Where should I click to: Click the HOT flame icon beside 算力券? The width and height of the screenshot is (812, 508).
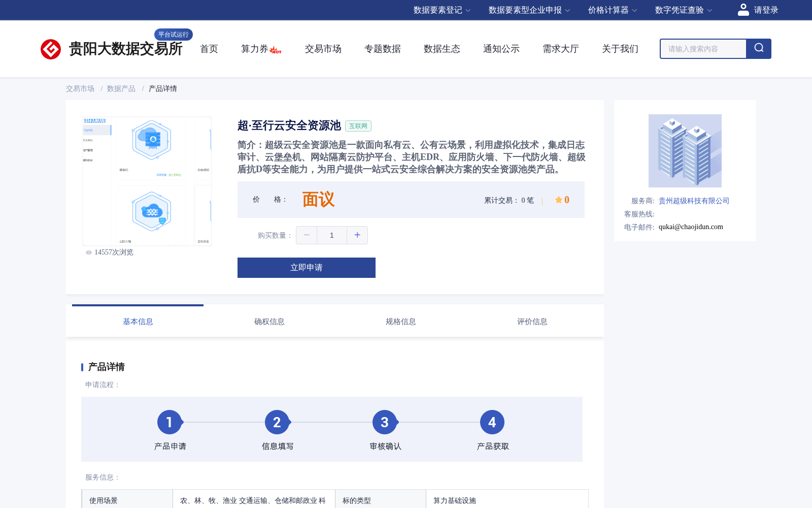276,50
